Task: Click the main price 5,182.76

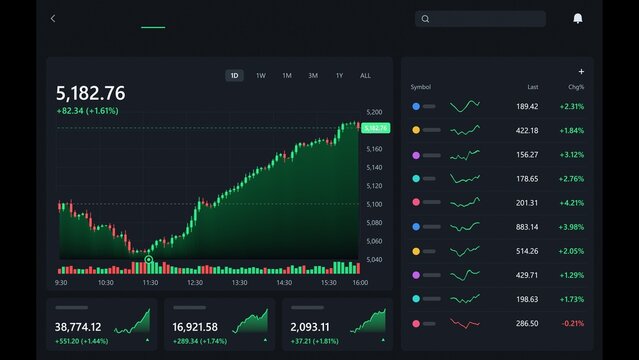Action: point(90,93)
